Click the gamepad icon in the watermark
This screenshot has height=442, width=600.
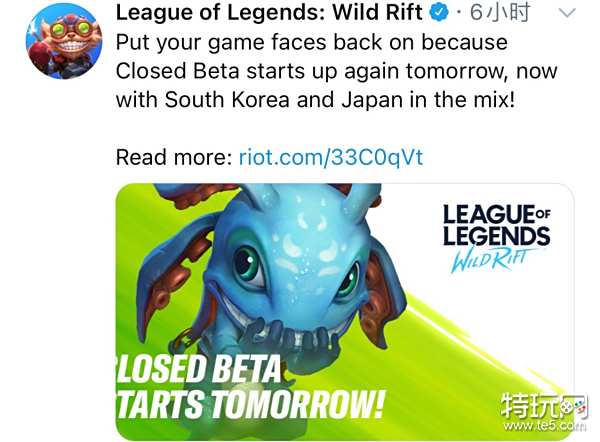coord(574,407)
